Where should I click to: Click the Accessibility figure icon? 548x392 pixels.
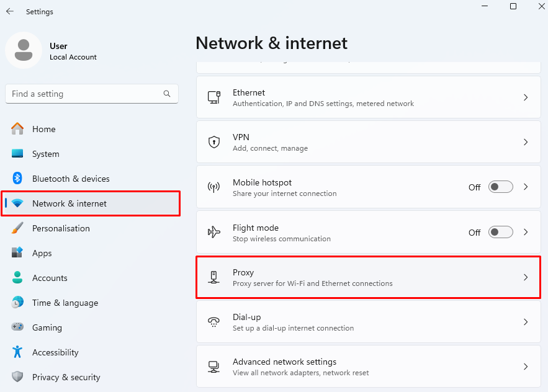point(17,352)
